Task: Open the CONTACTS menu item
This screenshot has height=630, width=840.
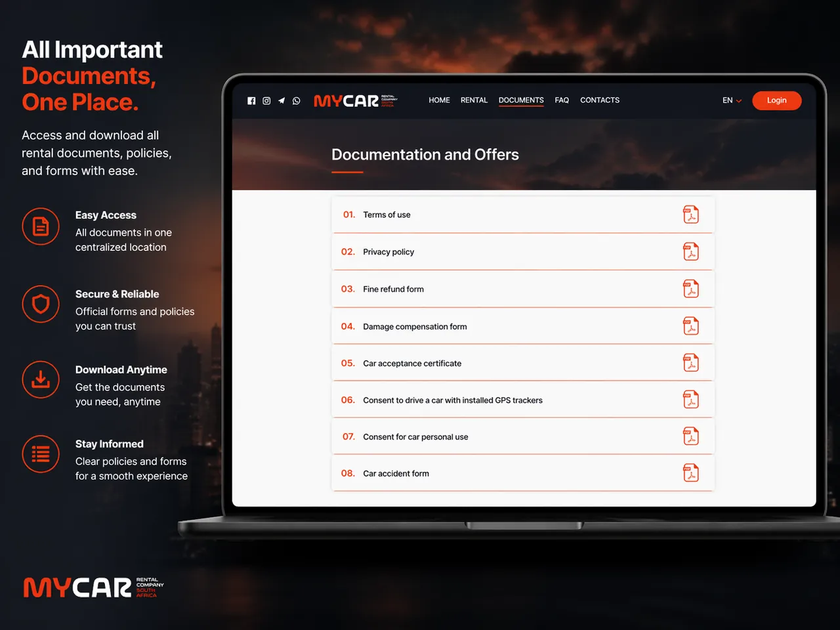Action: tap(600, 100)
